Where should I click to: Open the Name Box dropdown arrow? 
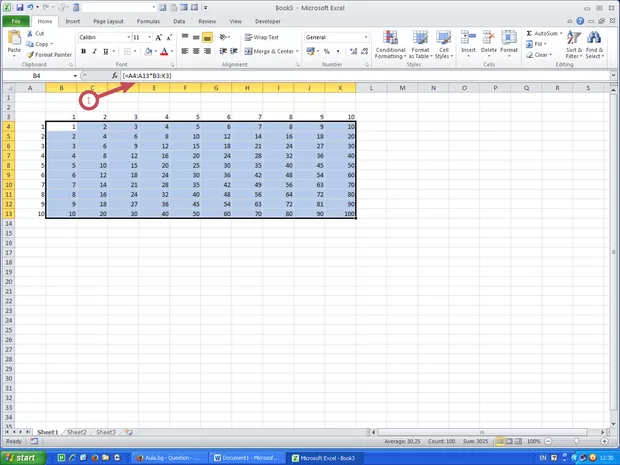click(x=74, y=76)
